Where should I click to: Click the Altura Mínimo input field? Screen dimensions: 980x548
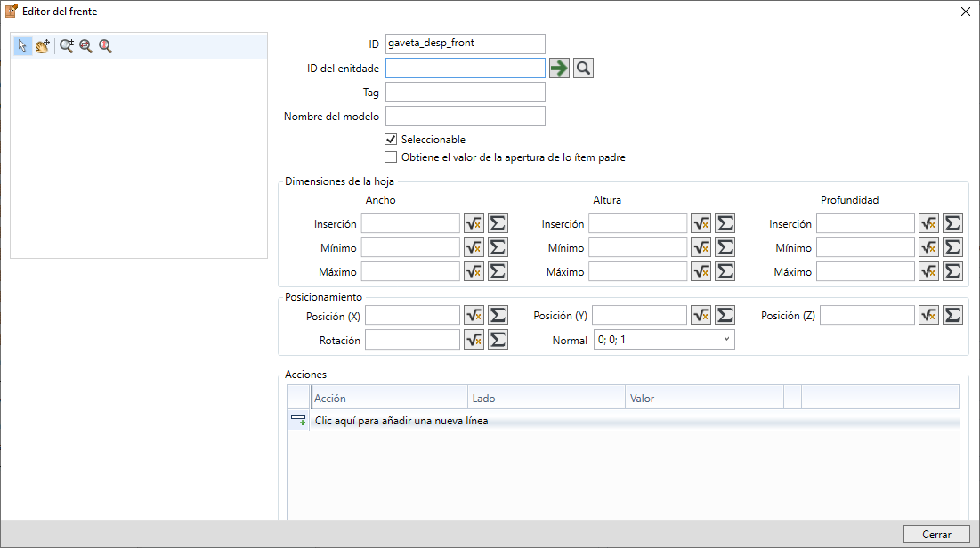pyautogui.click(x=638, y=247)
